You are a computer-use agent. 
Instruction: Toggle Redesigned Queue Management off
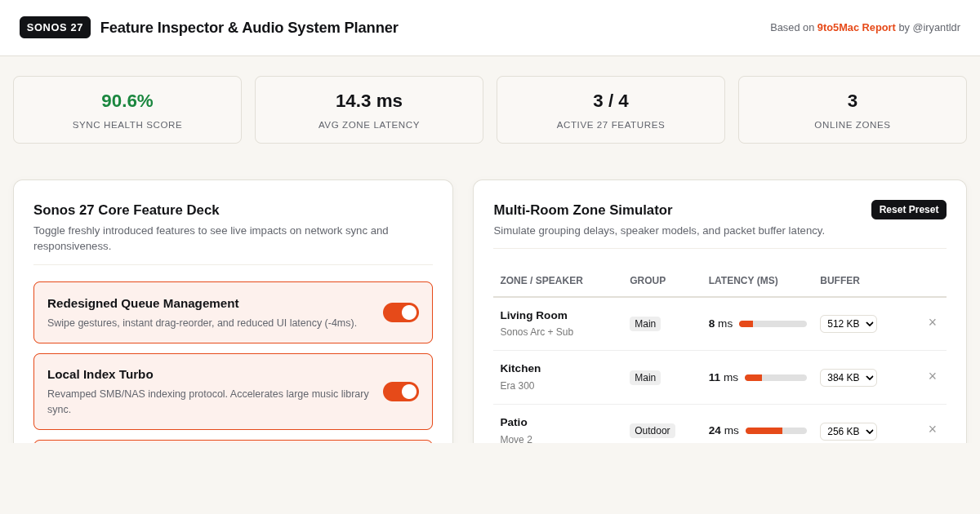tap(401, 312)
